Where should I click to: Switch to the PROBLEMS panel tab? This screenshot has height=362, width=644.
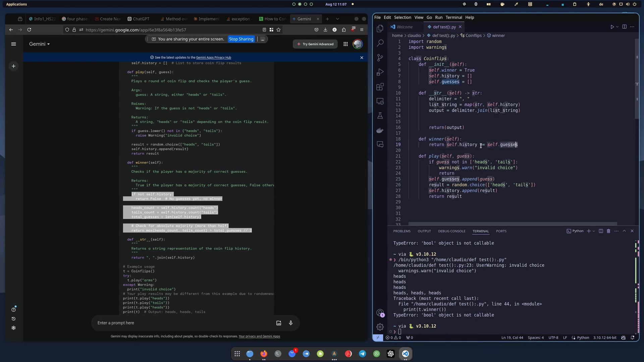click(402, 231)
